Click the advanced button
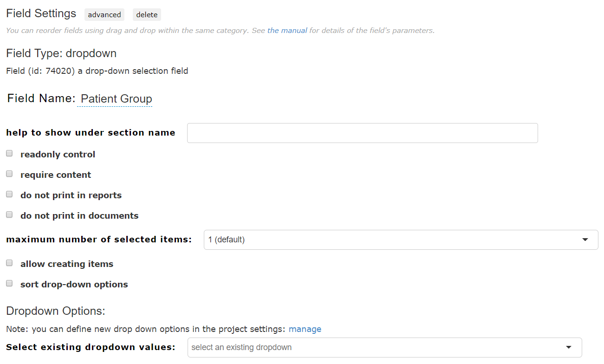604x364 pixels. coord(104,15)
